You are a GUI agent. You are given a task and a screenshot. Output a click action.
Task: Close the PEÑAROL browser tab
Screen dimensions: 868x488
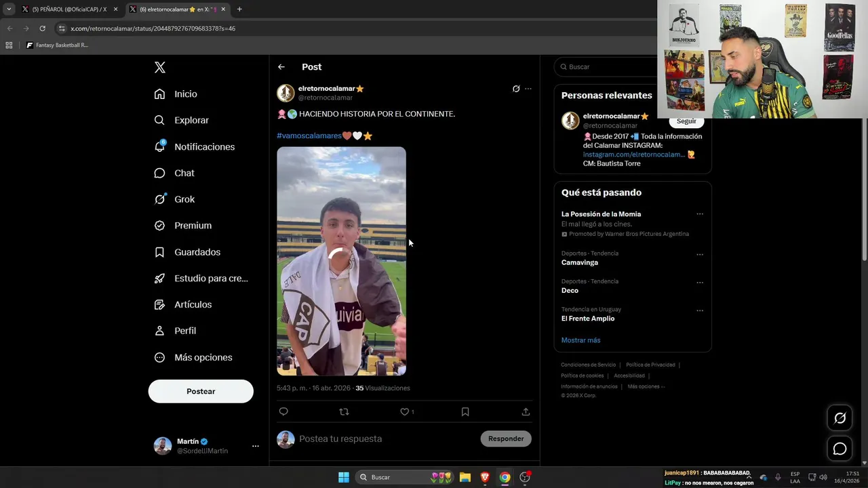coord(115,9)
